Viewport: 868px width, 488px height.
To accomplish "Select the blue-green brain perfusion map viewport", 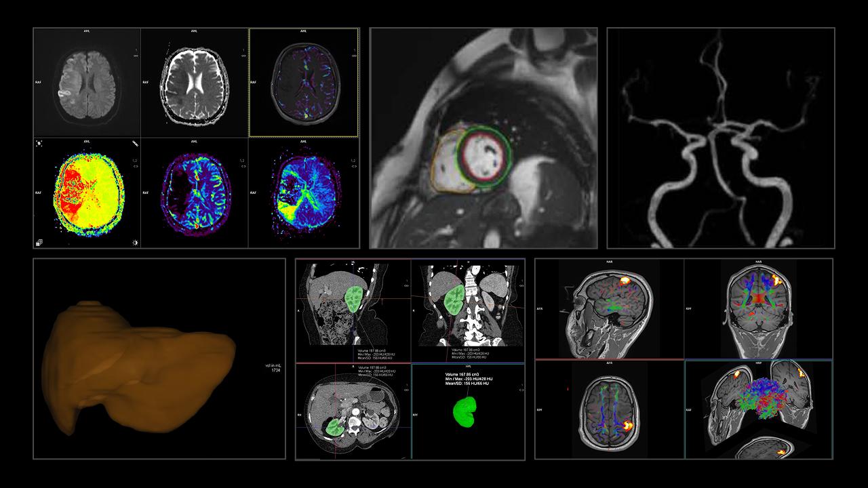I will [x=304, y=192].
